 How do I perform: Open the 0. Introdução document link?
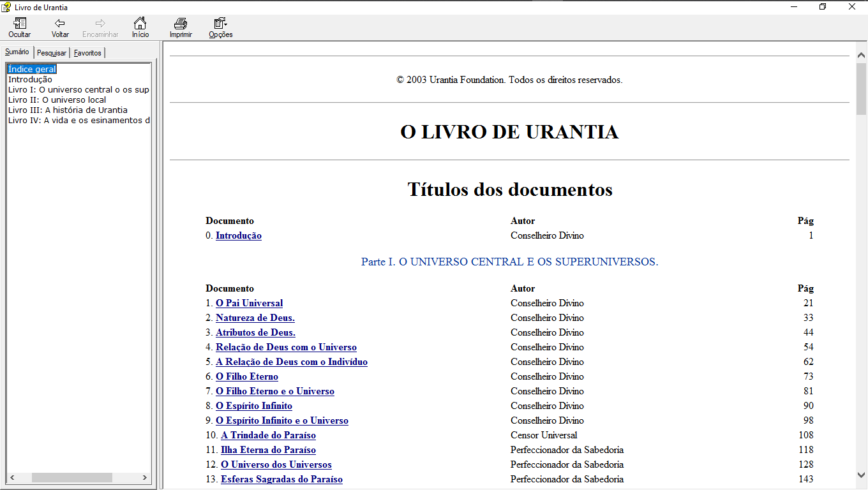pos(239,235)
